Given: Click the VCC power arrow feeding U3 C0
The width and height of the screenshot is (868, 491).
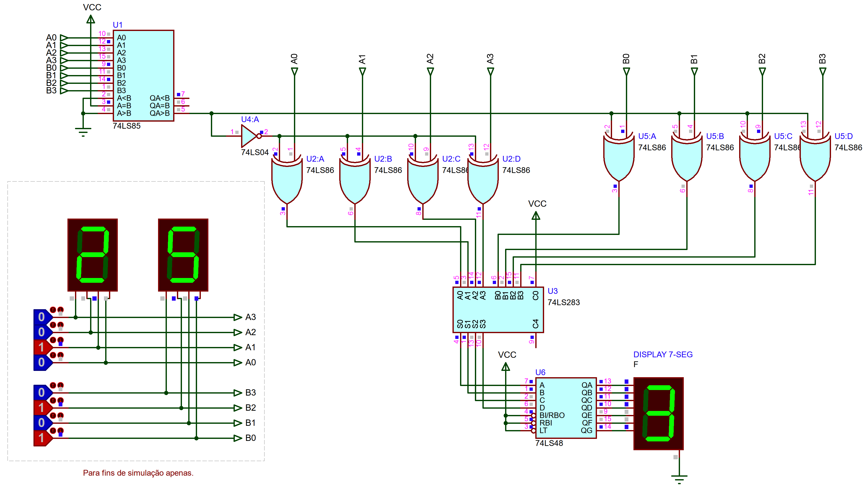Looking at the screenshot, I should click(536, 215).
